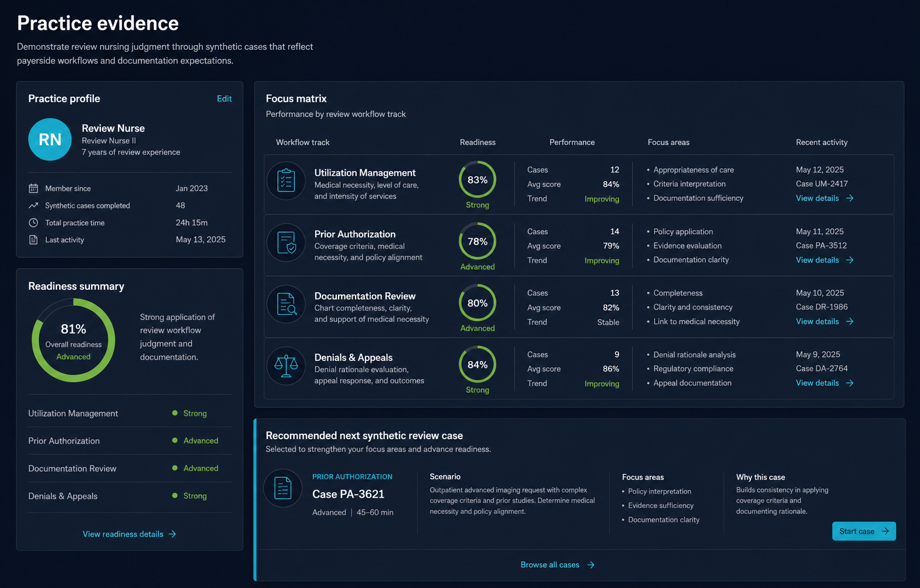
Task: Click the Focus areas column header
Action: (x=668, y=142)
